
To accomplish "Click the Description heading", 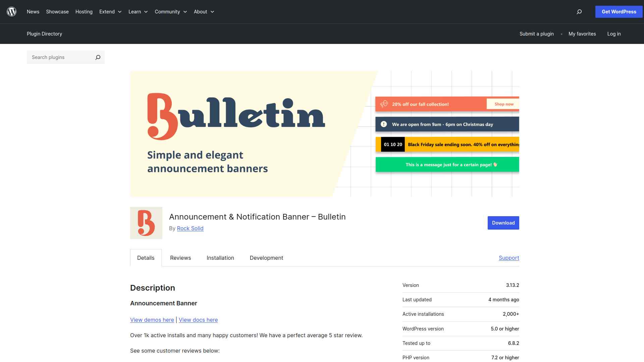I will pos(153,288).
